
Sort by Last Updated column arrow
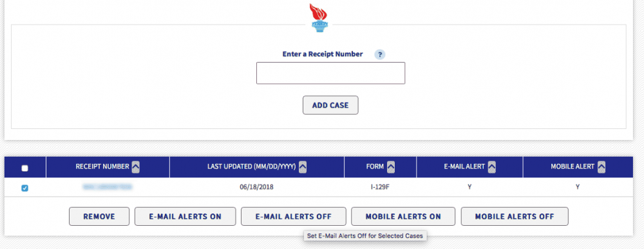click(302, 167)
